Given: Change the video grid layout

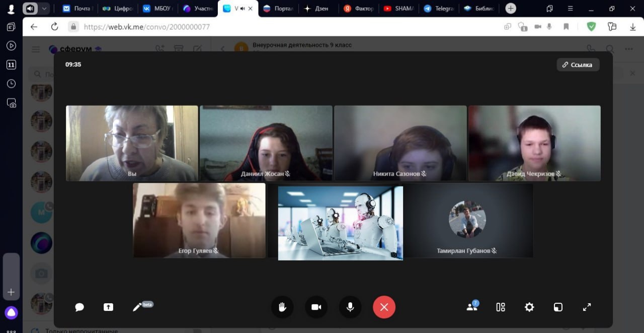Looking at the screenshot, I should pos(501,307).
